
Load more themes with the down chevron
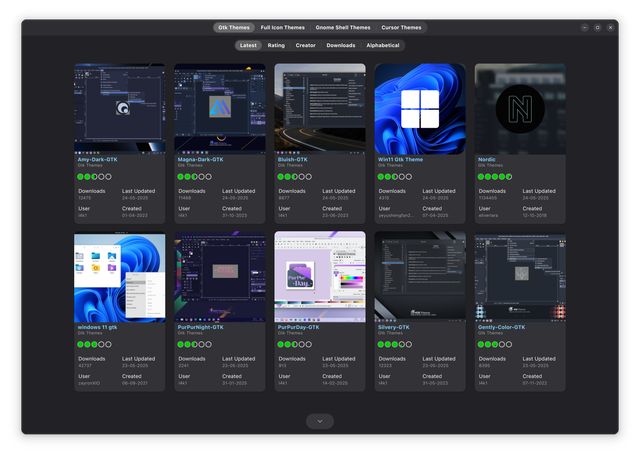tap(320, 421)
